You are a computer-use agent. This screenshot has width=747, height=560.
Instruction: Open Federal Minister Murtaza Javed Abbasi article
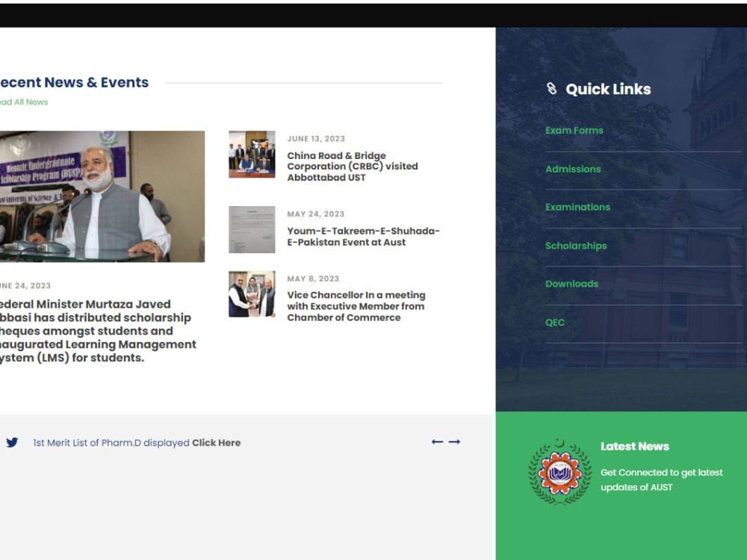(x=98, y=331)
